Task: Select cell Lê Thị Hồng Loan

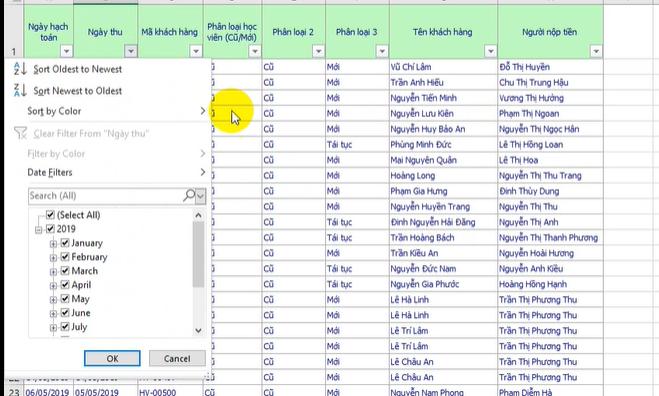Action: click(550, 145)
